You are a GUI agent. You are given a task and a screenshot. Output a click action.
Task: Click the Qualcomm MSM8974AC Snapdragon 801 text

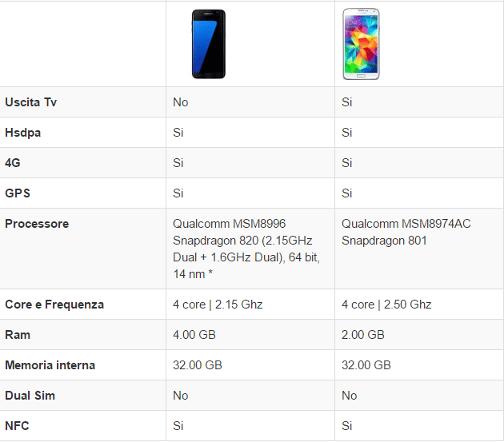pyautogui.click(x=406, y=232)
